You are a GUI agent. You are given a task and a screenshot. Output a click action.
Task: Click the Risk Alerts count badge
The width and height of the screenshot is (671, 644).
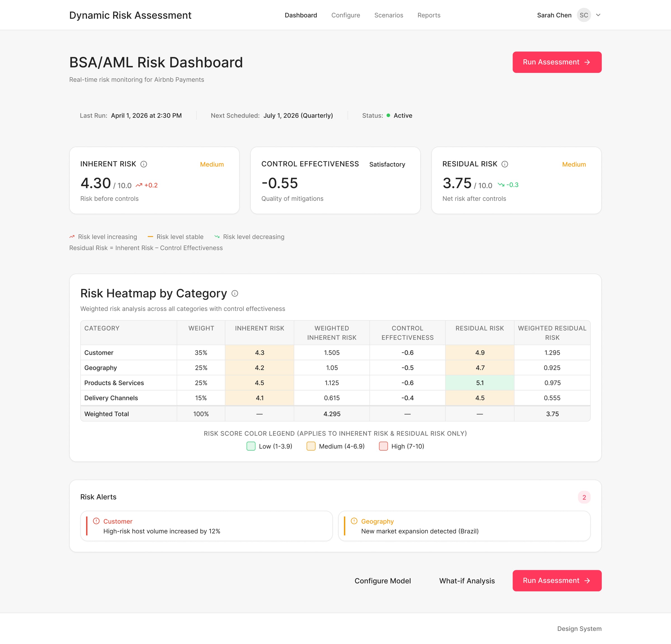[584, 497]
